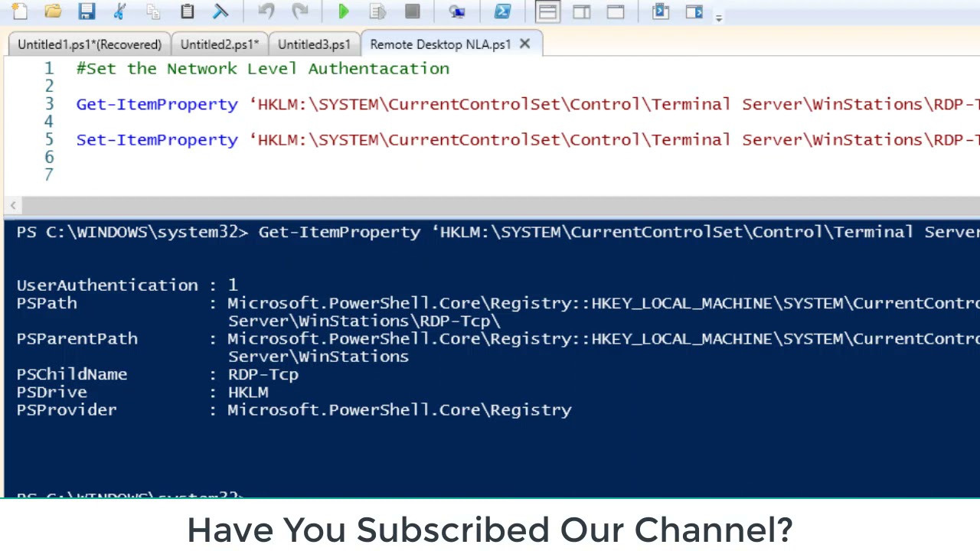Click the PSProvider value in console output
This screenshot has width=980, height=551.
(400, 410)
